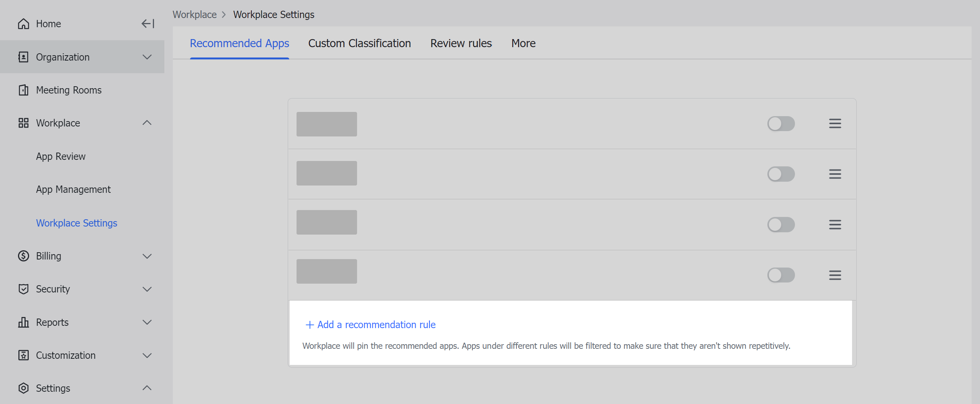Image resolution: width=980 pixels, height=404 pixels.
Task: Click the Workplace grid icon
Action: 23,123
